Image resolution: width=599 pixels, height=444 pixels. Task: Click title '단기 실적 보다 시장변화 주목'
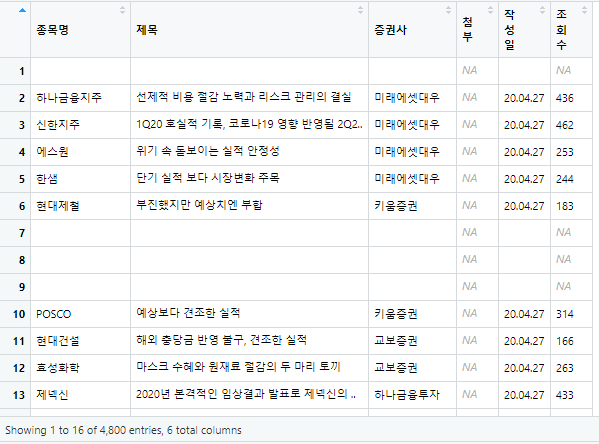208,178
